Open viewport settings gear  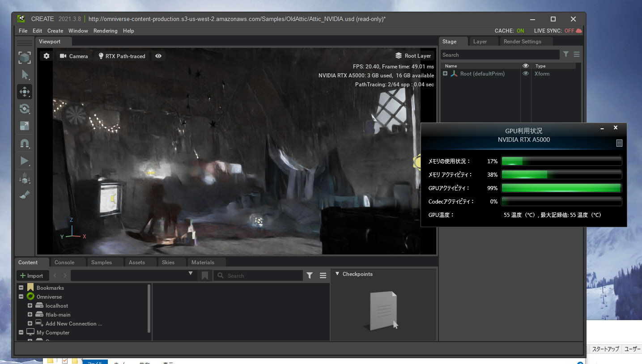[46, 56]
